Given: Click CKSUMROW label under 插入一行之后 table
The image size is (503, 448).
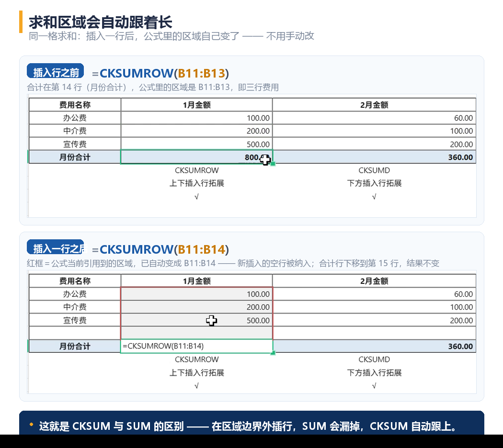Looking at the screenshot, I should tap(196, 359).
